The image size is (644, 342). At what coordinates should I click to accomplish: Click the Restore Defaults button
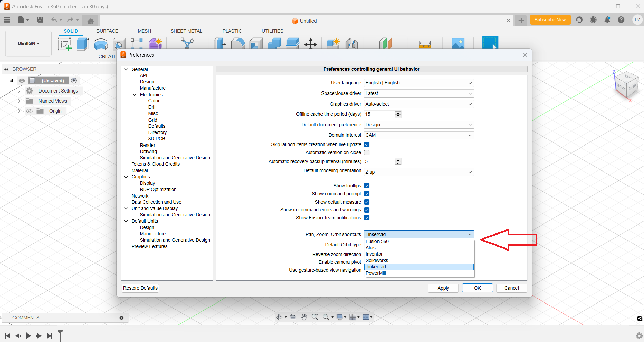[x=140, y=288]
